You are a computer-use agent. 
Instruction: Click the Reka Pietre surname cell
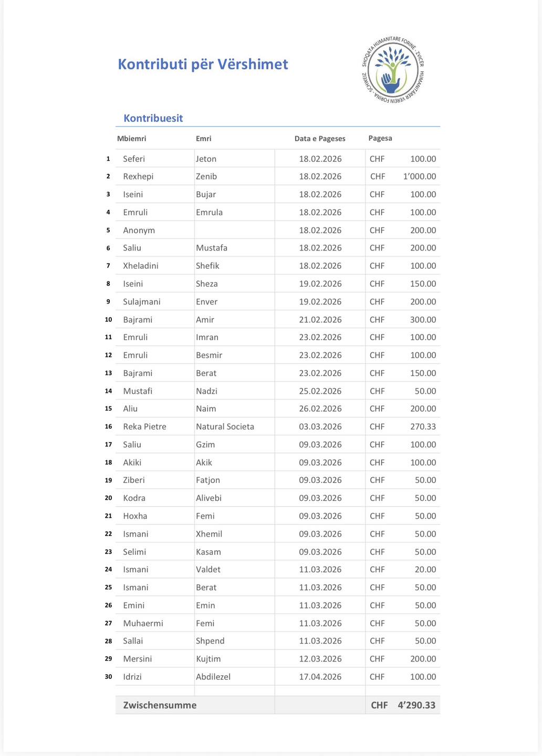(144, 426)
